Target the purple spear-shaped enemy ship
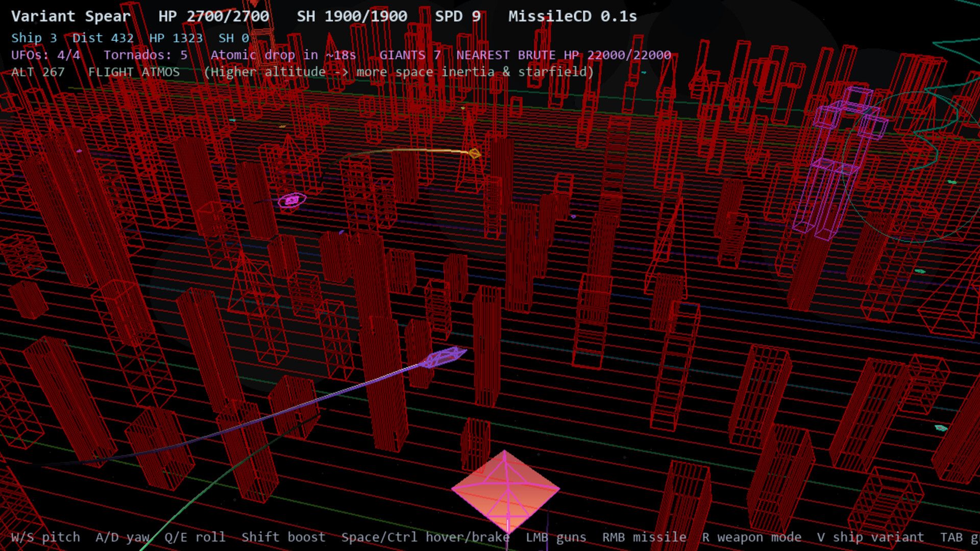This screenshot has width=980, height=551. tap(442, 357)
